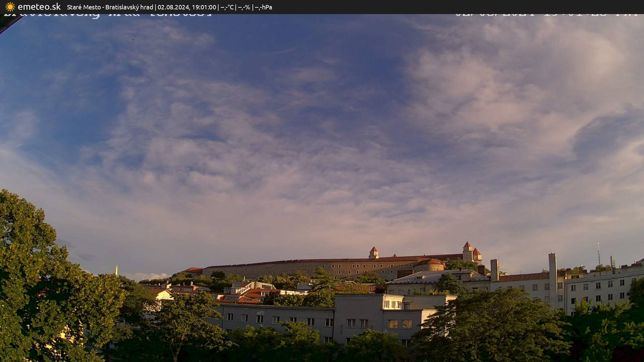644x362 pixels.
Task: Select the location text Staré Mesto - Bratislavský hrad
Action: pos(110,7)
